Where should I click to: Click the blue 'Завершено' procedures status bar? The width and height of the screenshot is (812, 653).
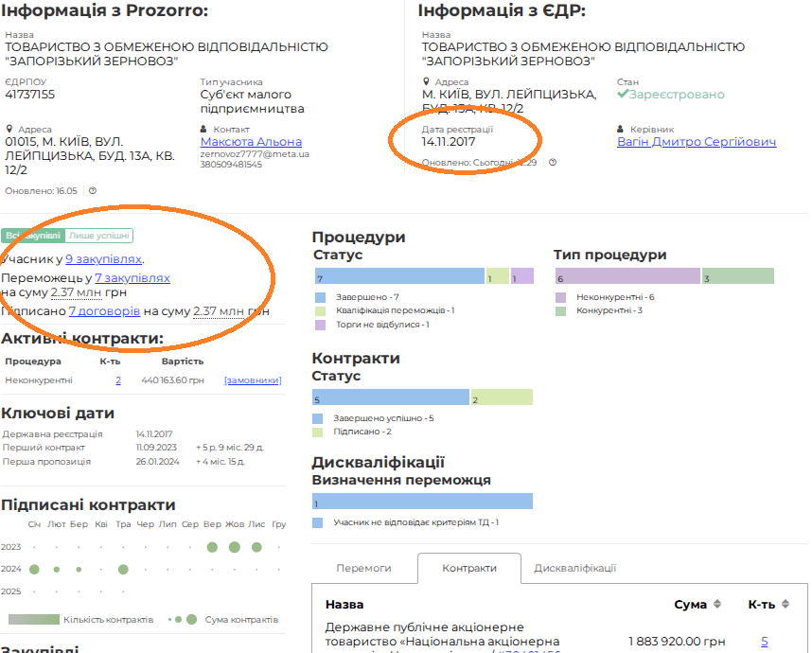398,275
